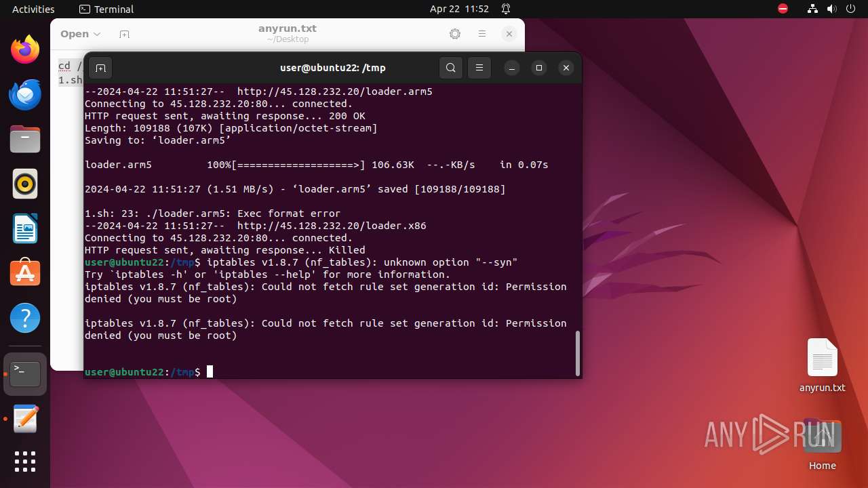Select the Home folder desktop icon

(x=823, y=444)
